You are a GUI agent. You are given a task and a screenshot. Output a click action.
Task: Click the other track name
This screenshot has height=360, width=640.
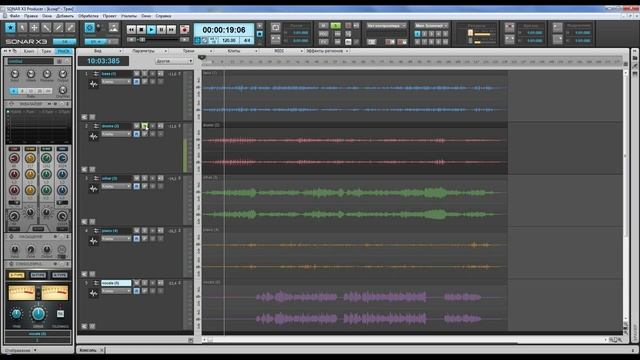click(x=116, y=178)
